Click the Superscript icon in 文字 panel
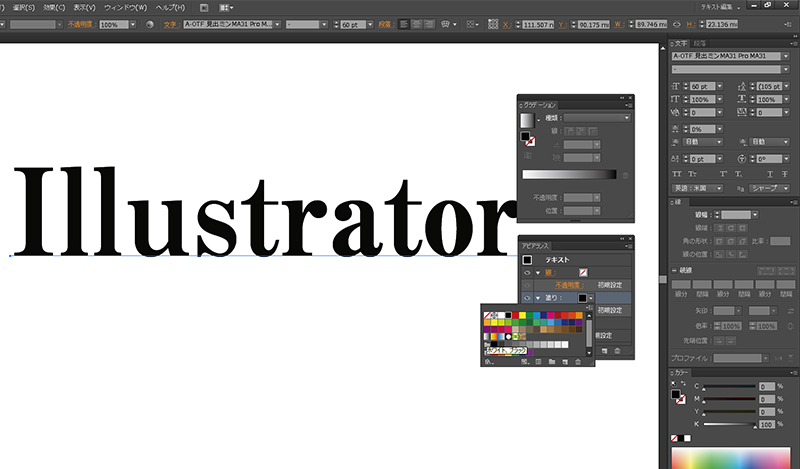The width and height of the screenshot is (800, 469). pos(723,174)
